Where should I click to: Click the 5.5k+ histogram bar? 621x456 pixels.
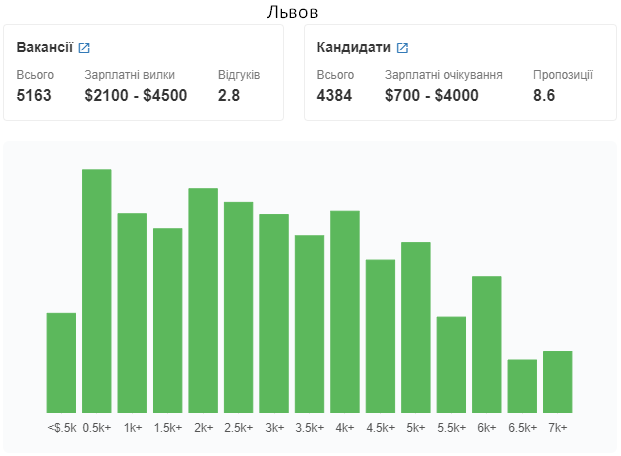point(451,365)
